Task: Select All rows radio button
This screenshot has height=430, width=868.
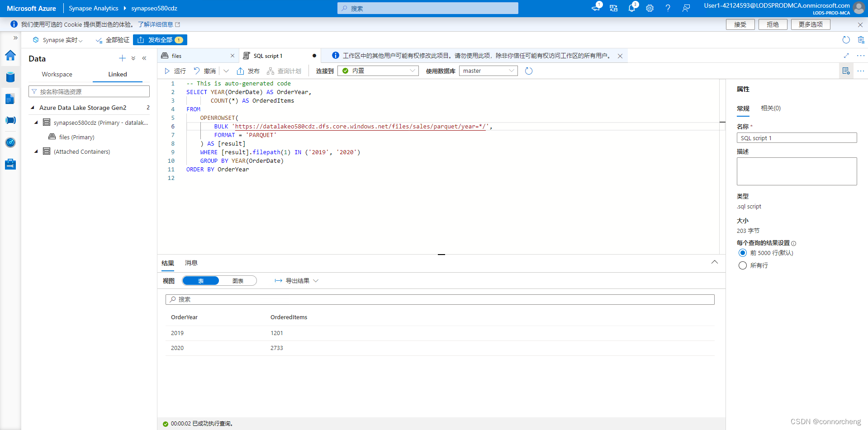Action: [742, 265]
